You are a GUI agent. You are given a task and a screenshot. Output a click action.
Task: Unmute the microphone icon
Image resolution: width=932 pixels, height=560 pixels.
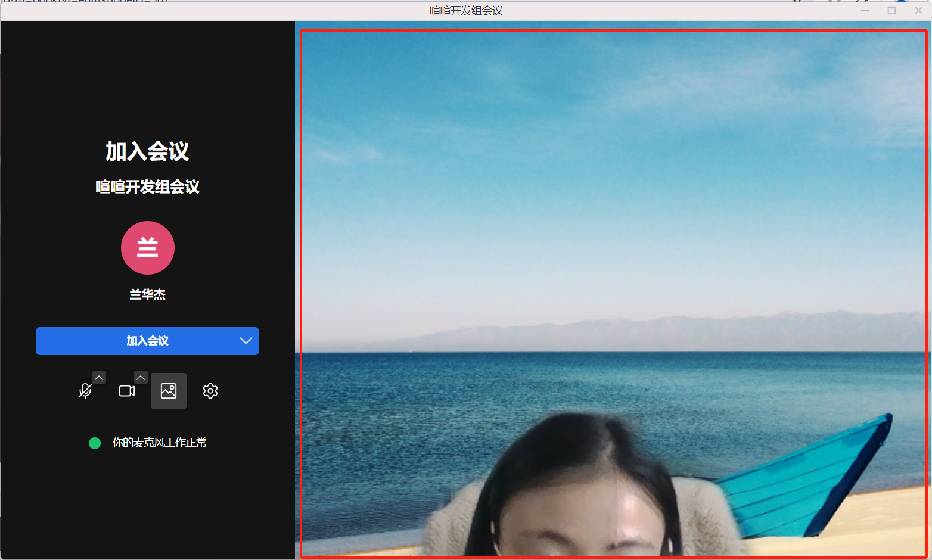[x=85, y=391]
